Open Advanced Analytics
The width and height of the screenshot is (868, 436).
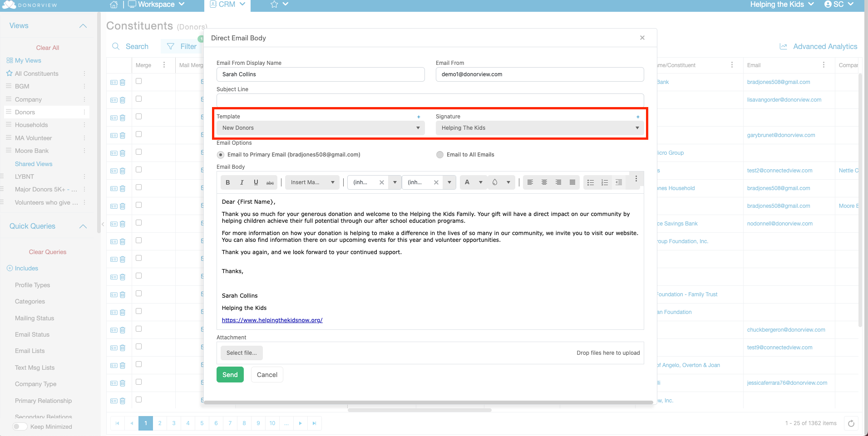819,46
